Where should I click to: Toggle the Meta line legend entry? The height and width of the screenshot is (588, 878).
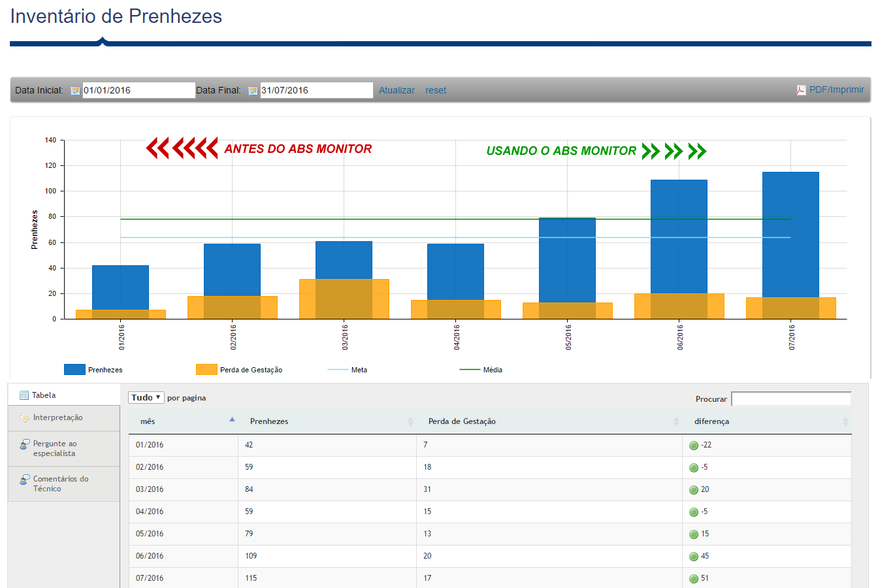[347, 370]
